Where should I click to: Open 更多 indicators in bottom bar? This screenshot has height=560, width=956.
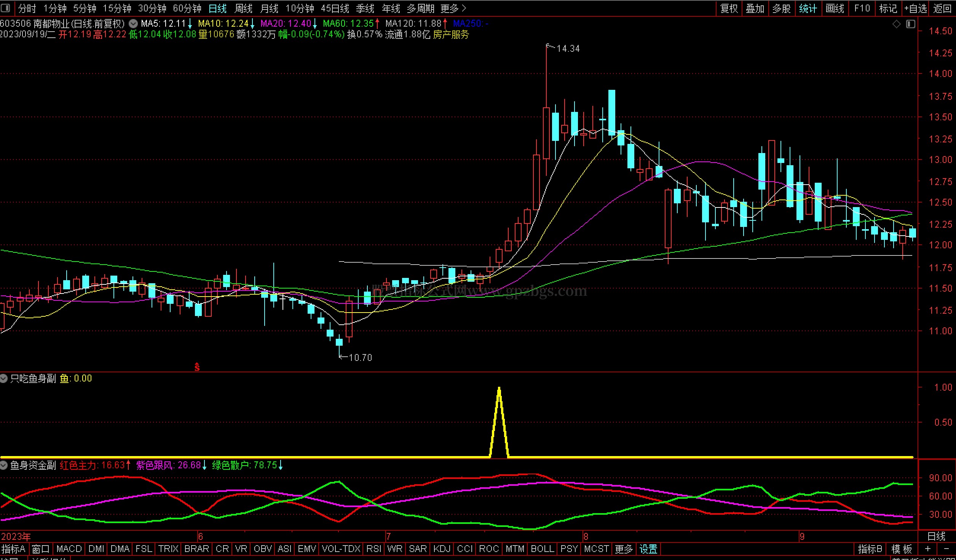(624, 549)
